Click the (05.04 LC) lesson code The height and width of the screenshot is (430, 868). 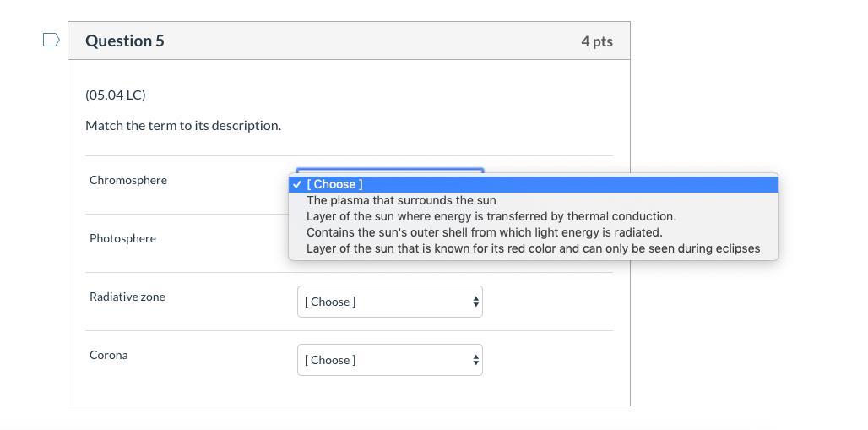pyautogui.click(x=116, y=95)
